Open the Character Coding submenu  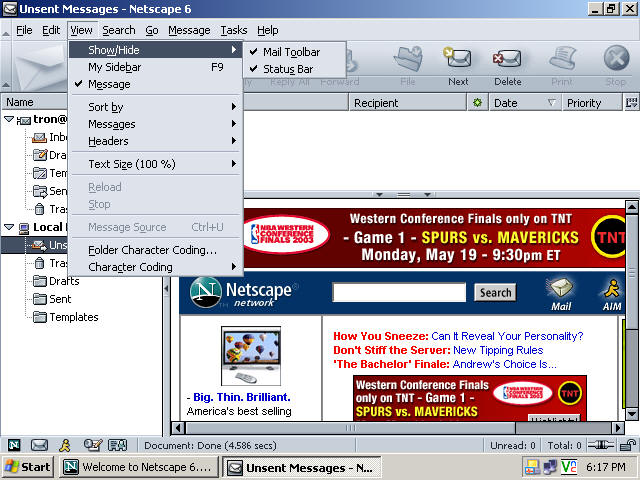[x=156, y=267]
